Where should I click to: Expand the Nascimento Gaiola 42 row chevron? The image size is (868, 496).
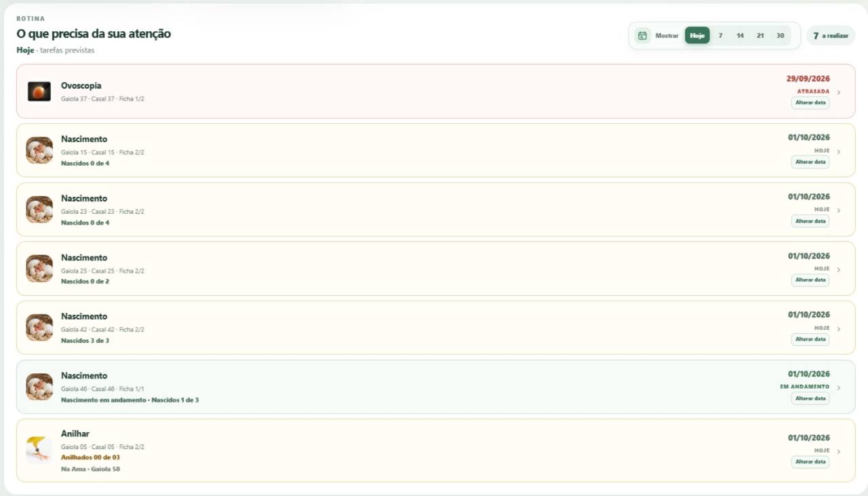point(839,329)
